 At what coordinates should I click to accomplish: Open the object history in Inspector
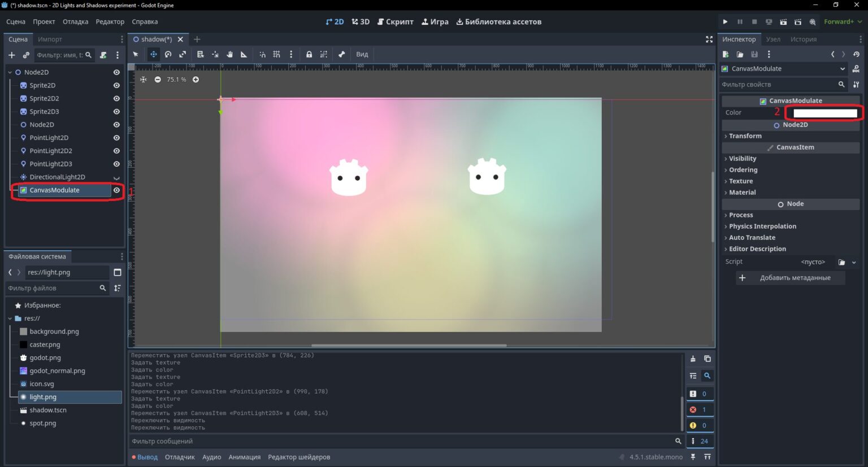coord(856,54)
